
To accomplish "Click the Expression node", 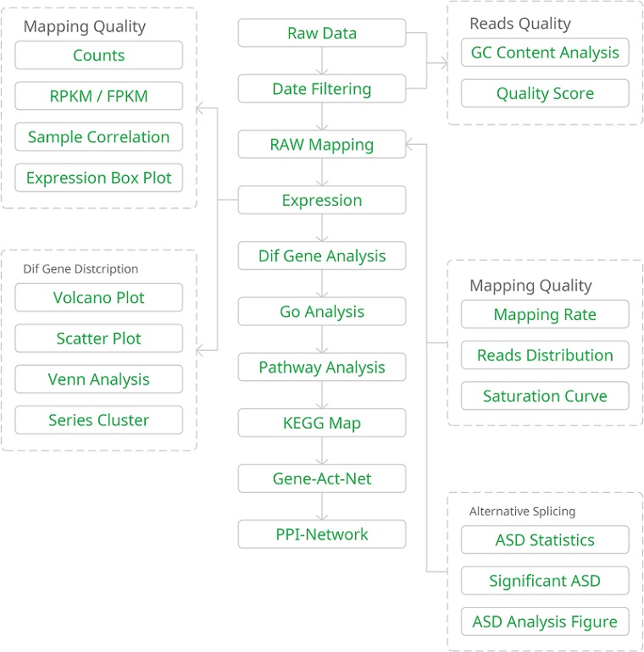I will coord(322,201).
